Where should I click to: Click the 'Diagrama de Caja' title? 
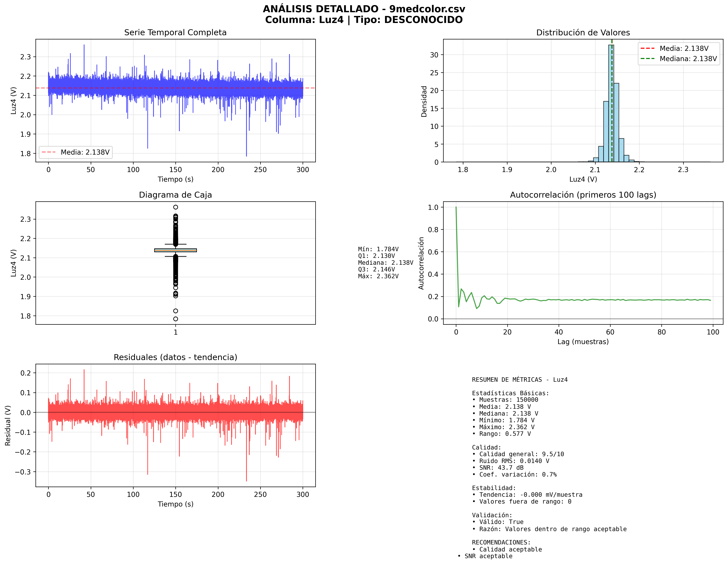pos(175,195)
